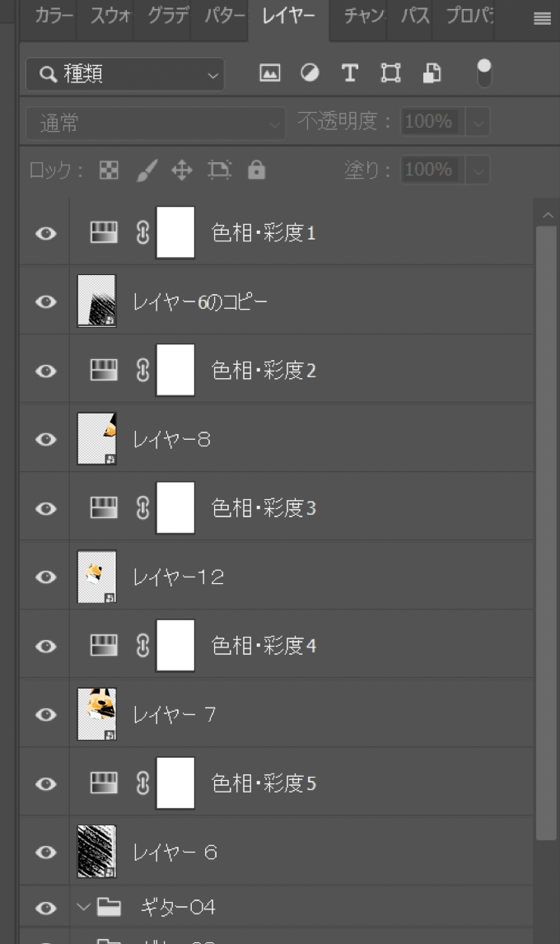Select layer mask of 色相・彩度 4

pos(175,645)
